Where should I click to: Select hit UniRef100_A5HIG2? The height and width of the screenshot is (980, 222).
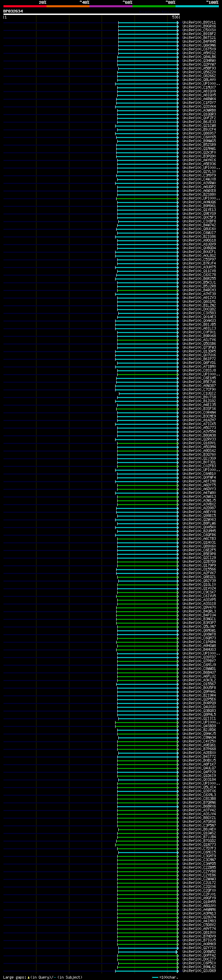[199, 53]
